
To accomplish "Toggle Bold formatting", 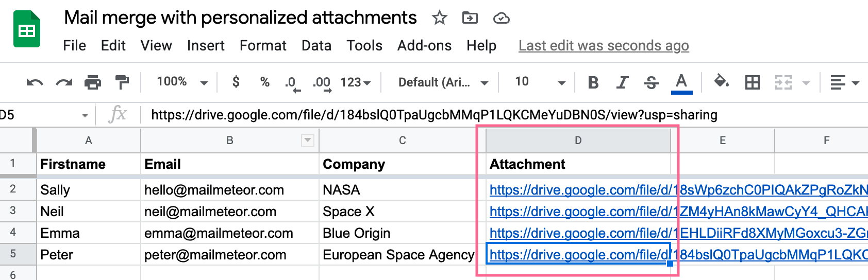I will point(593,82).
